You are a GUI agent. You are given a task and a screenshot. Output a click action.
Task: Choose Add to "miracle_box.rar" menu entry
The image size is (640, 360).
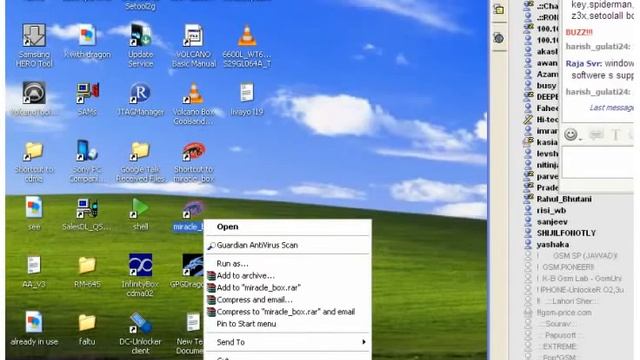click(x=287, y=288)
